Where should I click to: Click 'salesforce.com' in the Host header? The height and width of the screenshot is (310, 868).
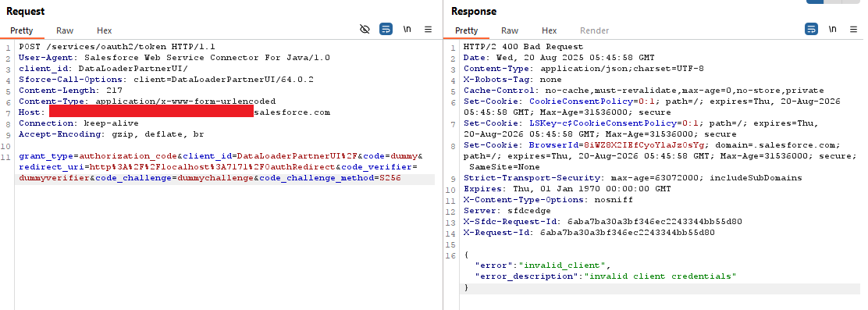click(x=292, y=112)
